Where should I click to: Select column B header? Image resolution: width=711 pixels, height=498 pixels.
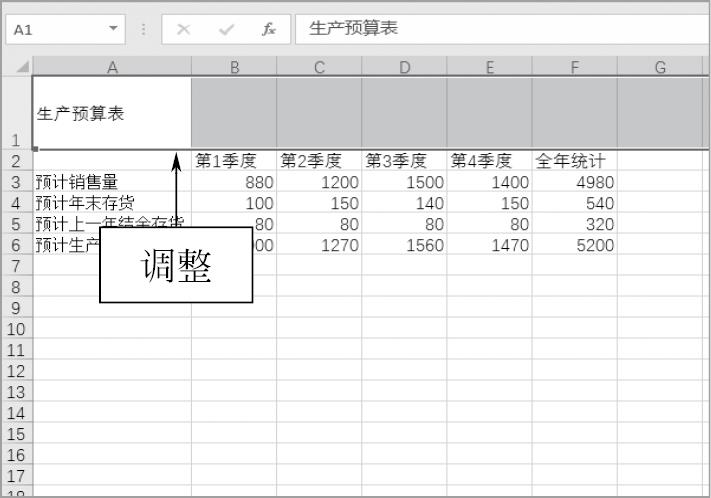(234, 67)
